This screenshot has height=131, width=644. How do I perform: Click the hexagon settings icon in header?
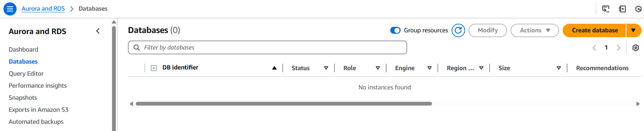click(x=638, y=9)
